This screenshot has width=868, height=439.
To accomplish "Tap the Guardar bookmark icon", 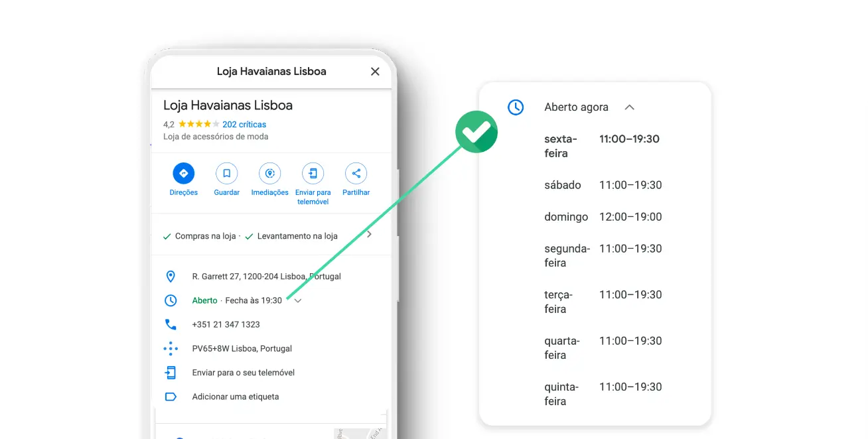I will click(x=226, y=173).
